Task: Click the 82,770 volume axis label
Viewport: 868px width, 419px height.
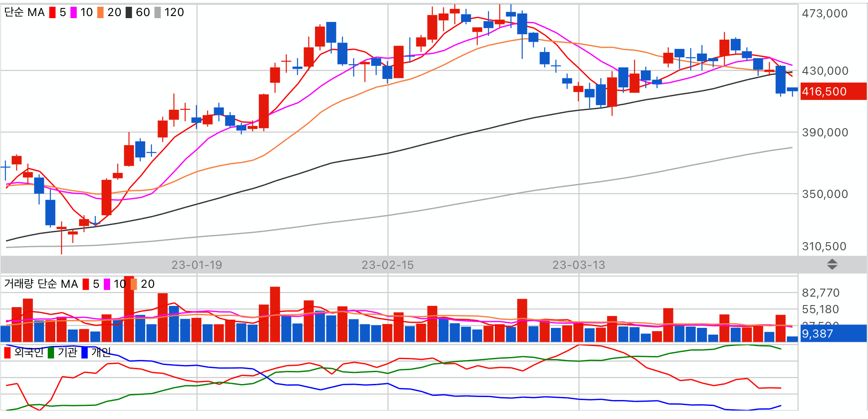Action: (821, 293)
